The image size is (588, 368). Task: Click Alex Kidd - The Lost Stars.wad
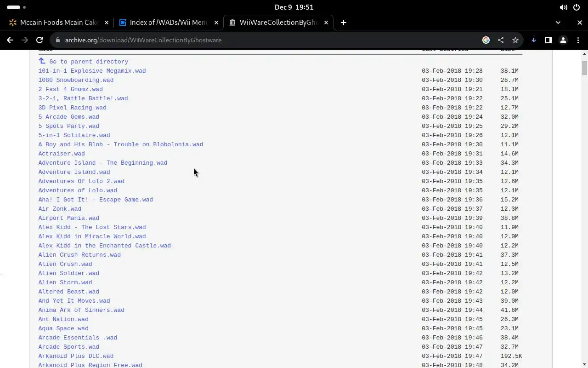click(92, 227)
